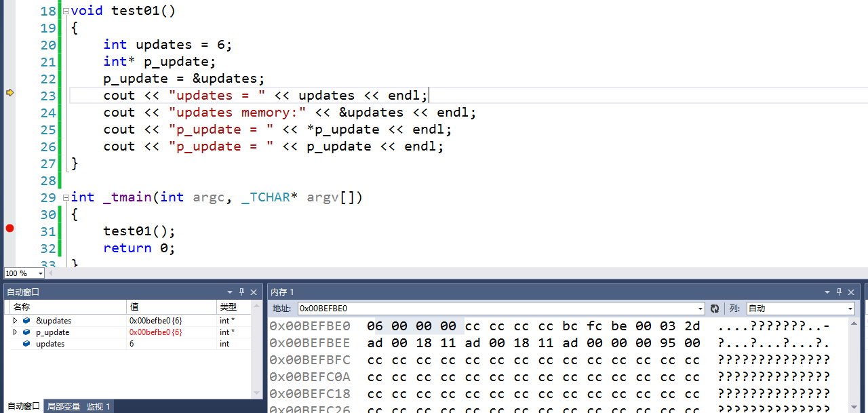This screenshot has height=413, width=868.
Task: Click the 'updates memory:' string literal
Action: pos(238,113)
